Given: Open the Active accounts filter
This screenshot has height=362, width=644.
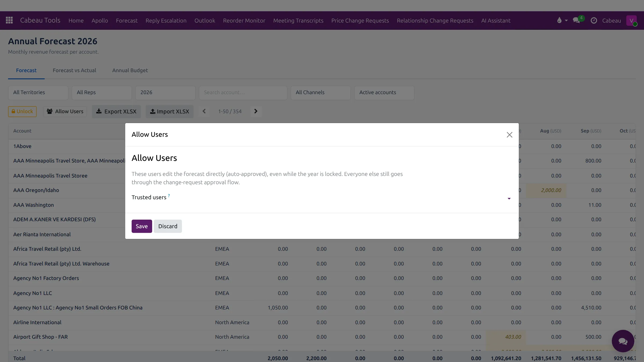Looking at the screenshot, I should click(384, 93).
